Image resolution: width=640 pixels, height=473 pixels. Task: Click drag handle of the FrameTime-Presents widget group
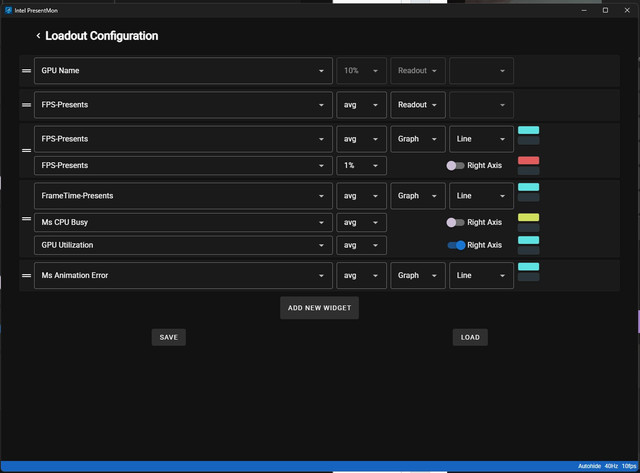pyautogui.click(x=27, y=219)
